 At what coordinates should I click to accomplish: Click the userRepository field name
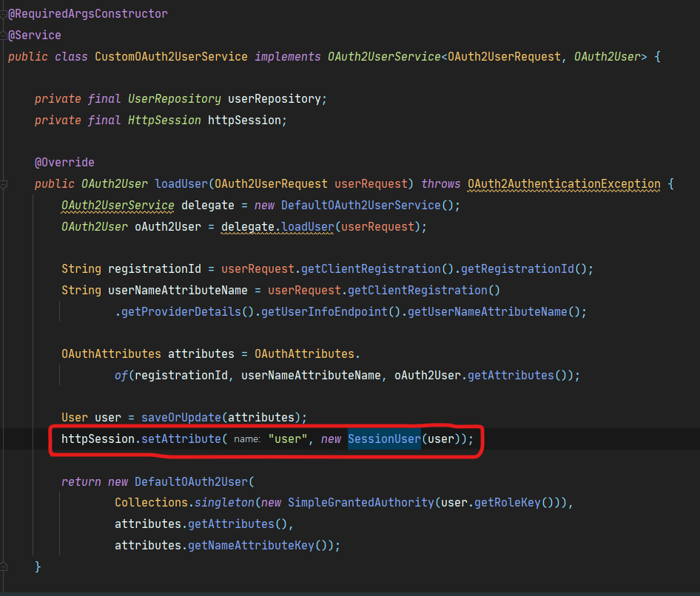(274, 98)
